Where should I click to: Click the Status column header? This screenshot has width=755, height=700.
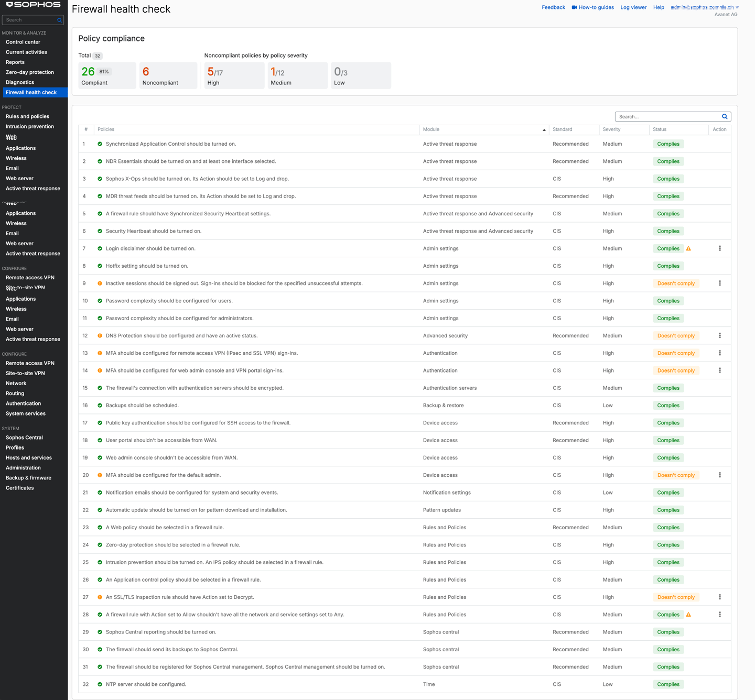[x=678, y=129]
